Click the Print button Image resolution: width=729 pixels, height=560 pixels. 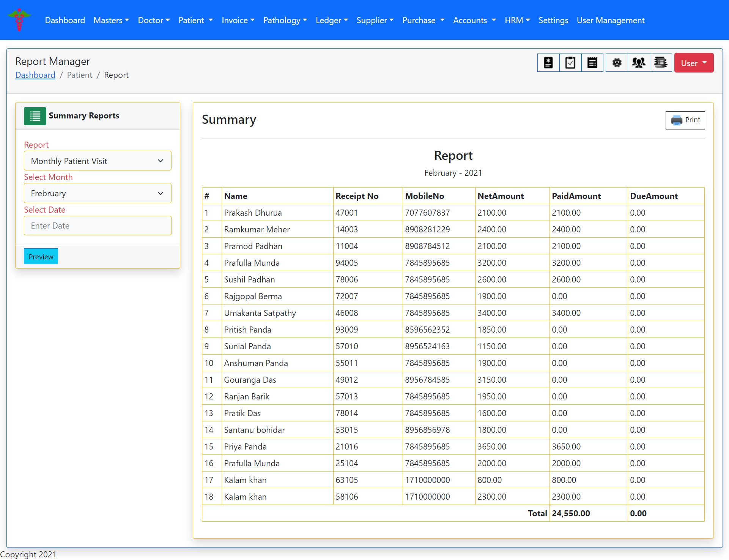(x=685, y=120)
